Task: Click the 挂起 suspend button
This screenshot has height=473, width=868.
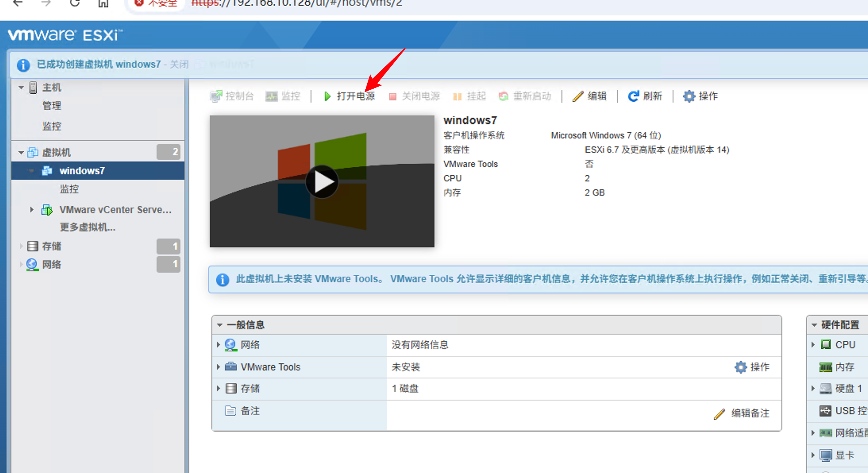Action: point(469,96)
